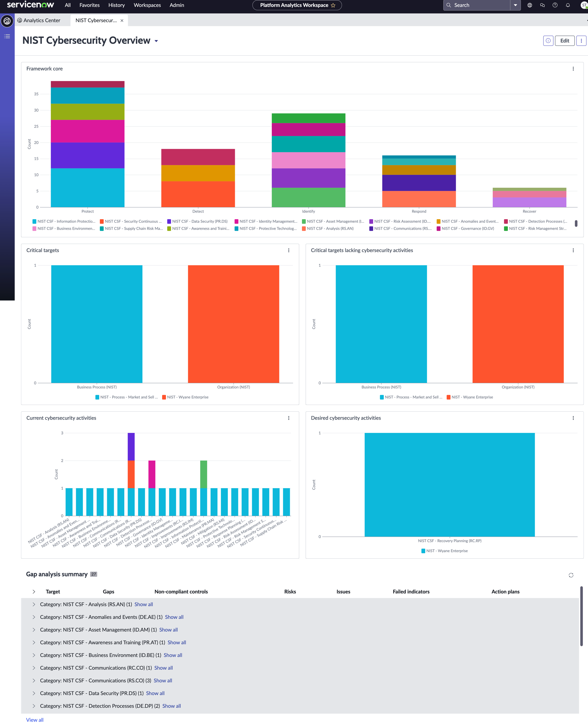Screen dimensions: 588x728
Task: Open the search scope dropdown arrow
Action: [x=515, y=5]
